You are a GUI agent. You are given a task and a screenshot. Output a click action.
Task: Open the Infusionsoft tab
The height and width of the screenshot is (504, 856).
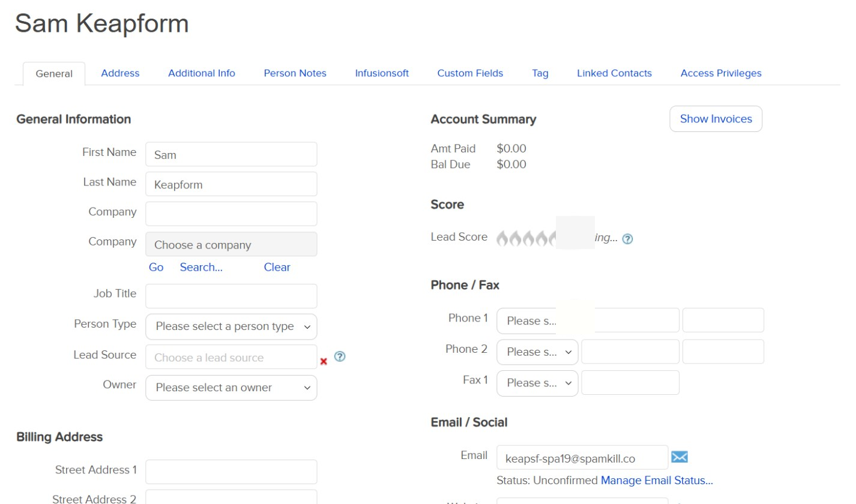(382, 73)
